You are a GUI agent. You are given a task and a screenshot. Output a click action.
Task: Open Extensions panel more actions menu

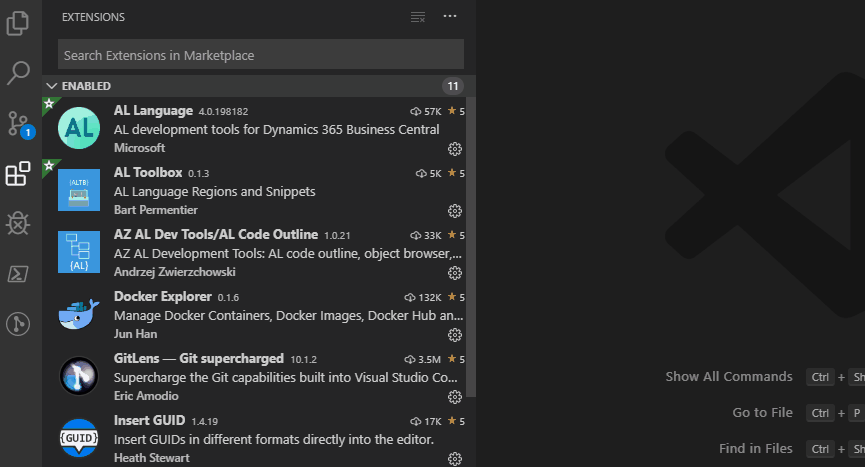(x=450, y=17)
